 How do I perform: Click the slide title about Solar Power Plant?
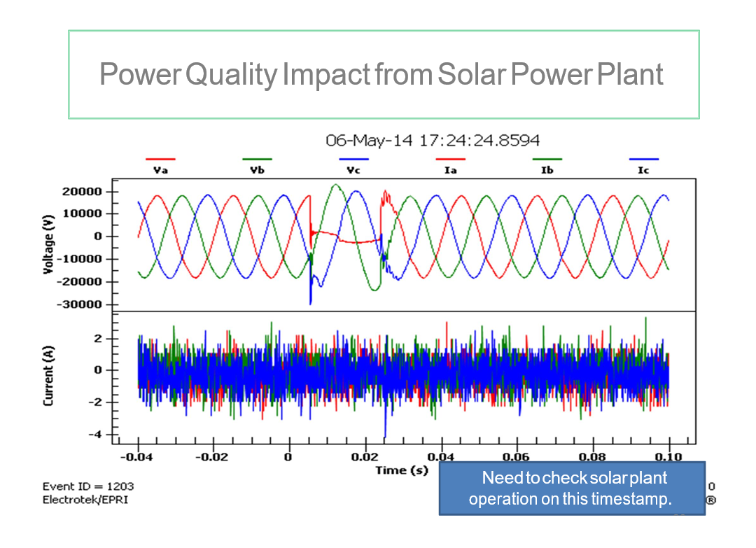click(381, 74)
